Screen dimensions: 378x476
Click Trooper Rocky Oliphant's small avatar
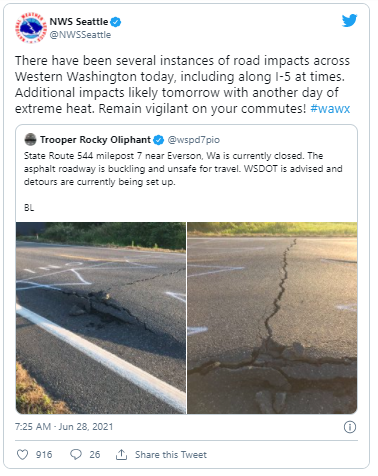tap(30, 140)
